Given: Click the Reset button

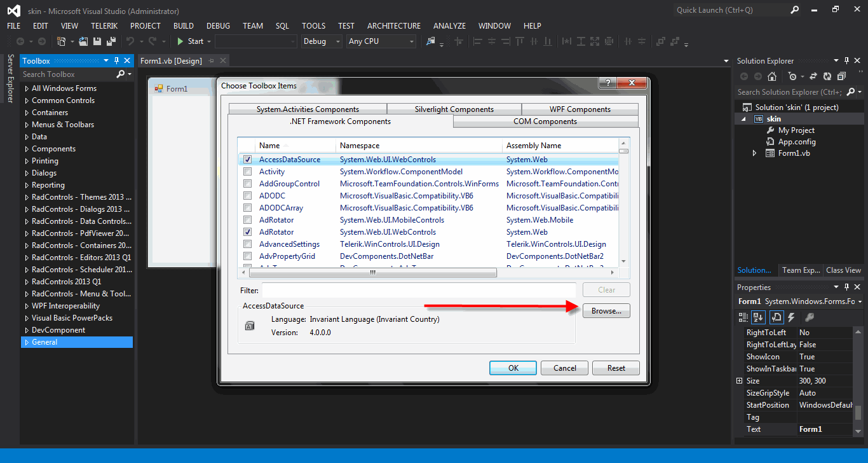Looking at the screenshot, I should [x=616, y=368].
